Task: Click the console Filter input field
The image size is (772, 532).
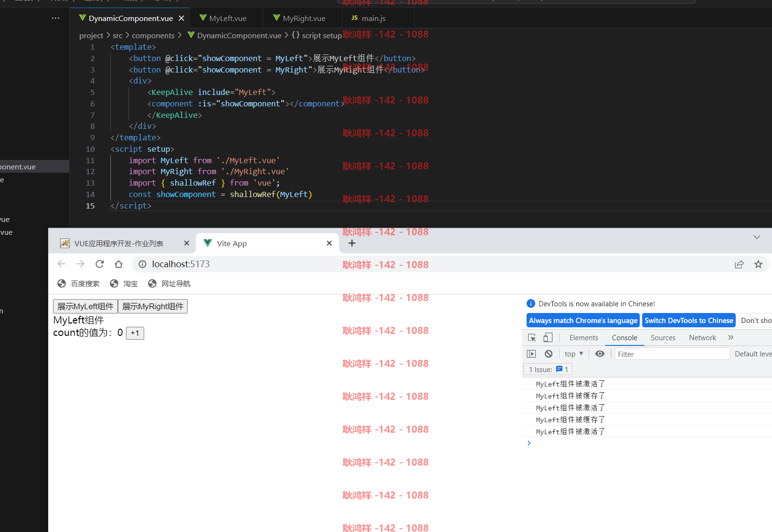Action: [672, 354]
